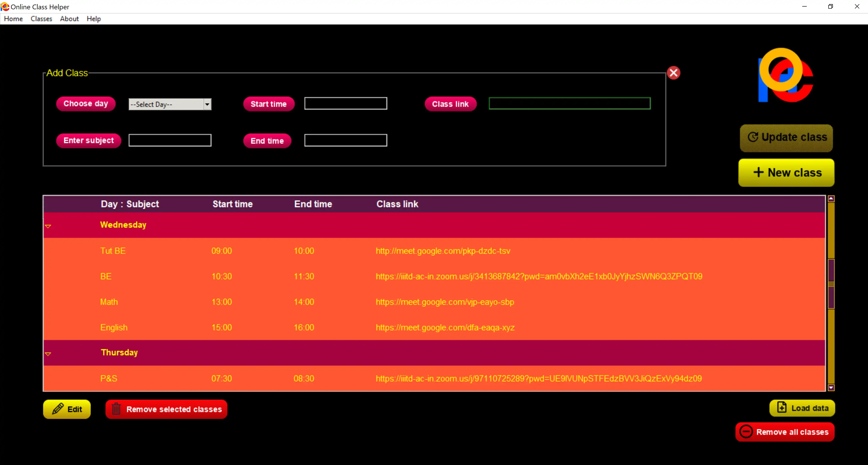Click the class table scrollbar thumb
Image resolution: width=868 pixels, height=465 pixels.
[831, 284]
